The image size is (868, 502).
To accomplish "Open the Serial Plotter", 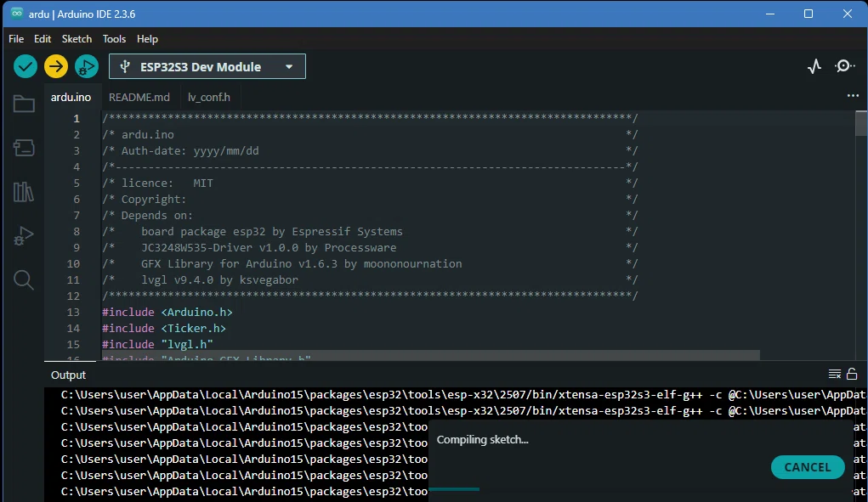I will pos(814,67).
